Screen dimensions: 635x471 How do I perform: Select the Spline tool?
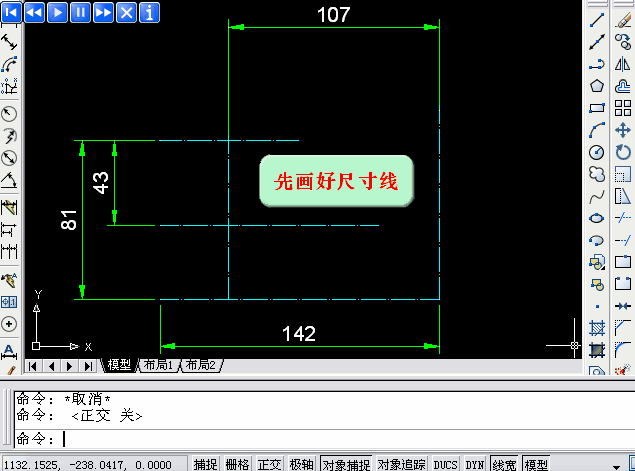click(597, 196)
